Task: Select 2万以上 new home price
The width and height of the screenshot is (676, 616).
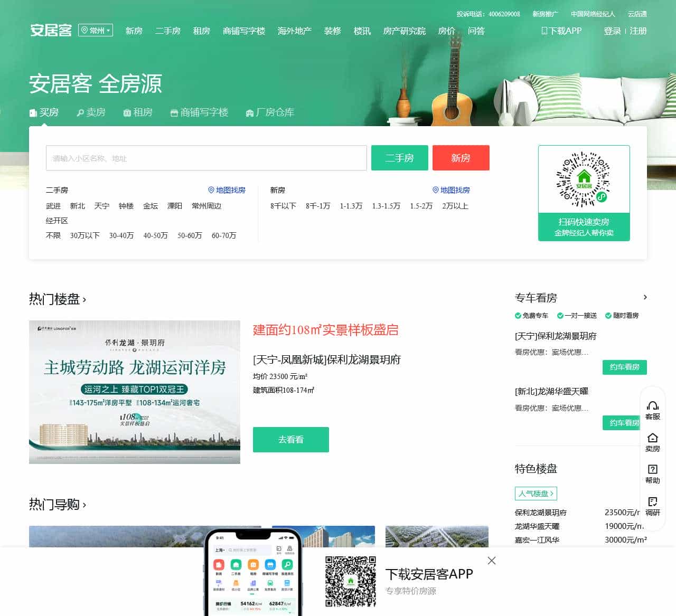Action: pos(455,206)
